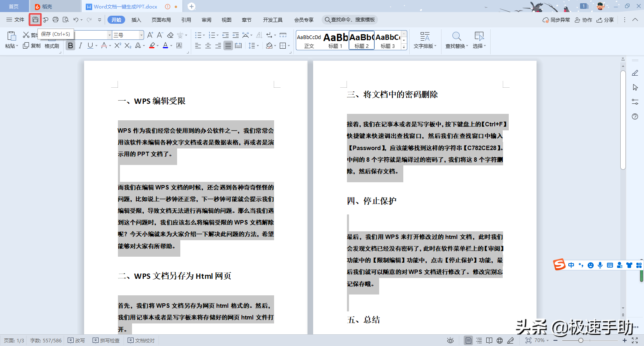Decrease the font size

160,35
